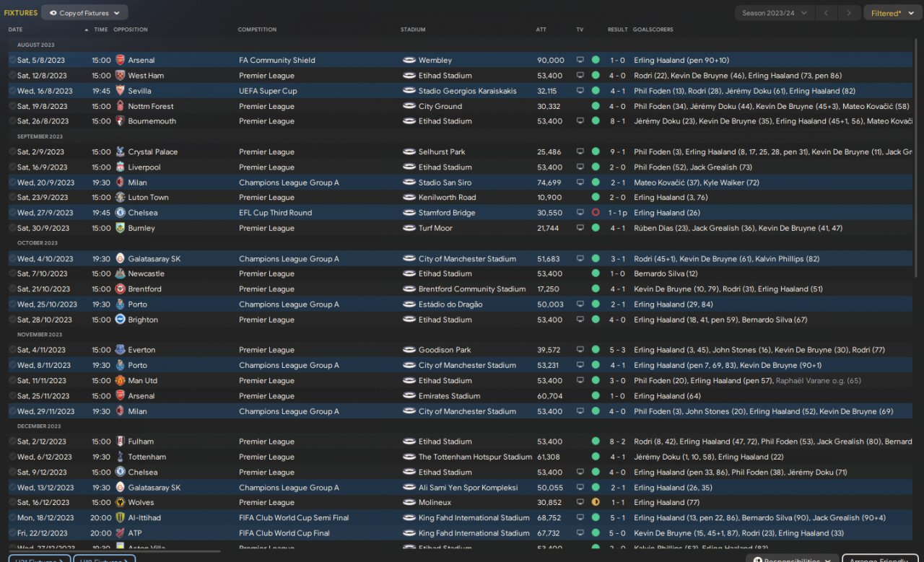This screenshot has height=562, width=924.
Task: Tick the checkbox for the Newcastle fixture
Action: pos(12,274)
